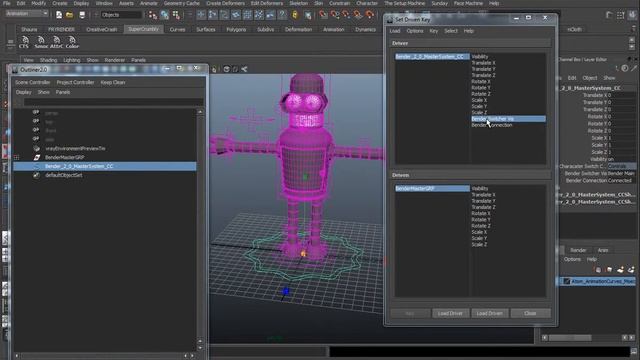Select Visibility in Driven attribute list
This screenshot has width=640, height=360.
480,189
